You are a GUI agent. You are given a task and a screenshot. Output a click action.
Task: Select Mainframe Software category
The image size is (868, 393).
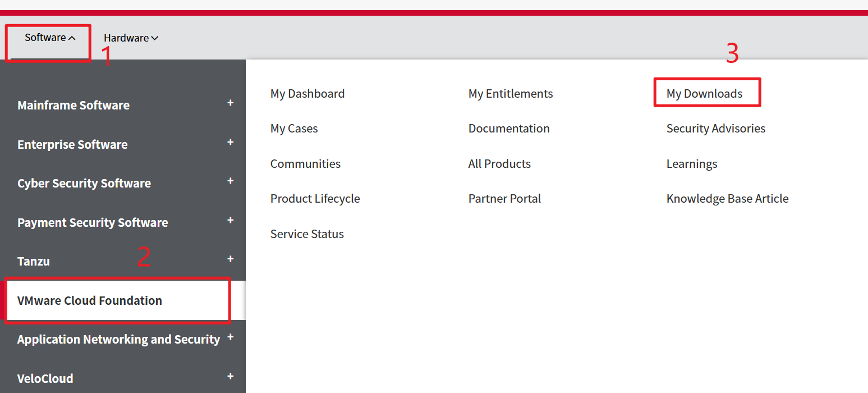coord(74,106)
